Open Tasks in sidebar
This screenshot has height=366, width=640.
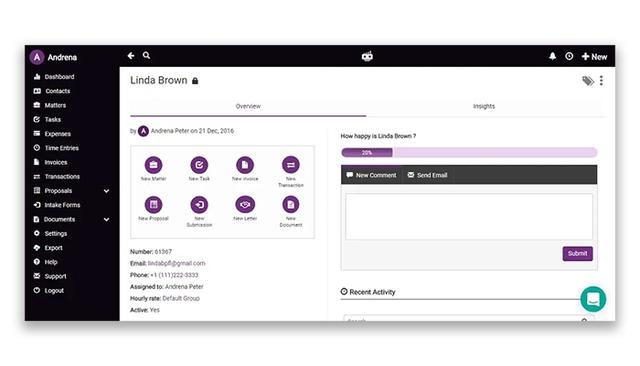point(53,120)
